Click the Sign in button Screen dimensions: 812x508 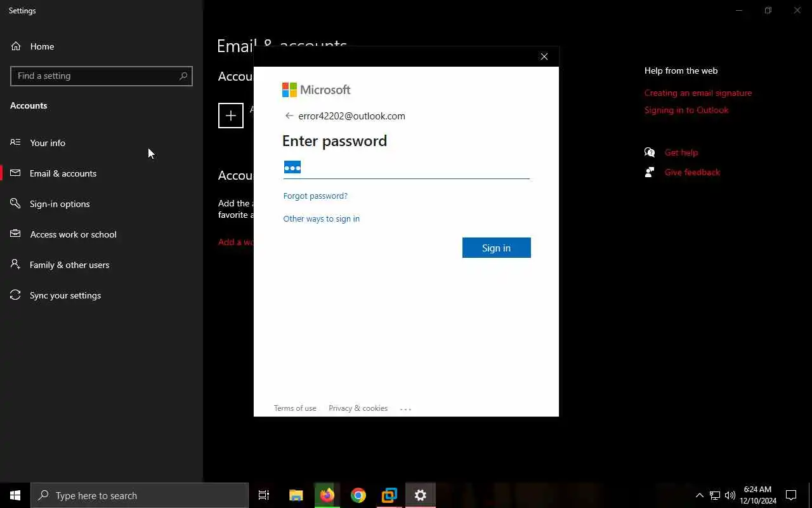click(496, 248)
